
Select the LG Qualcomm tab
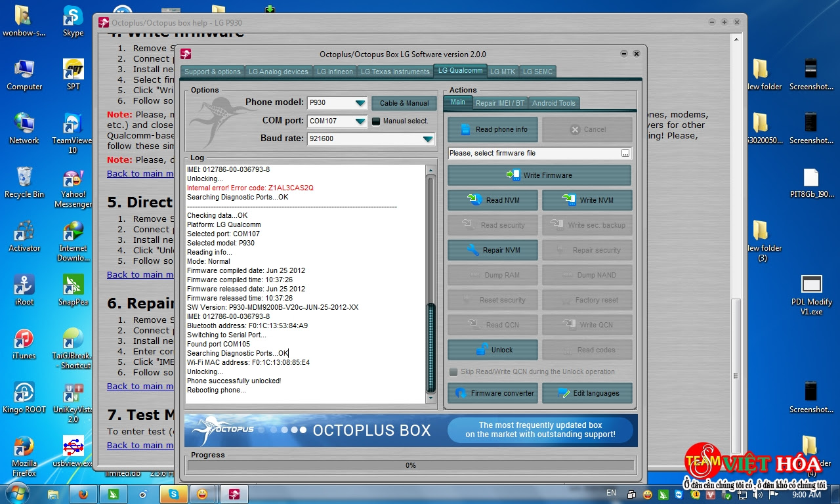[x=461, y=70]
